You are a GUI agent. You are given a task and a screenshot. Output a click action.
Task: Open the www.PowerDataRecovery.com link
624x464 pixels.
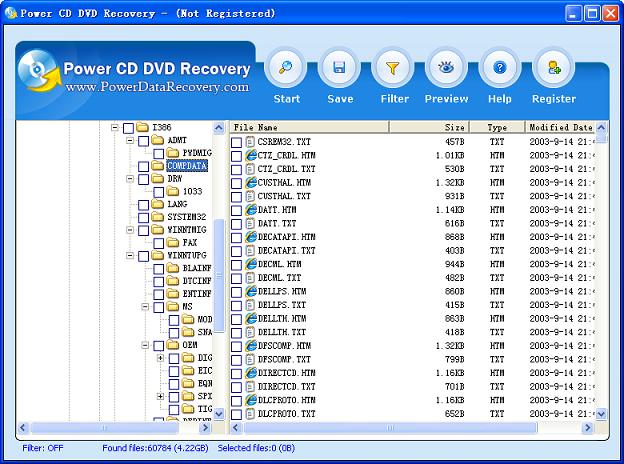click(x=158, y=86)
